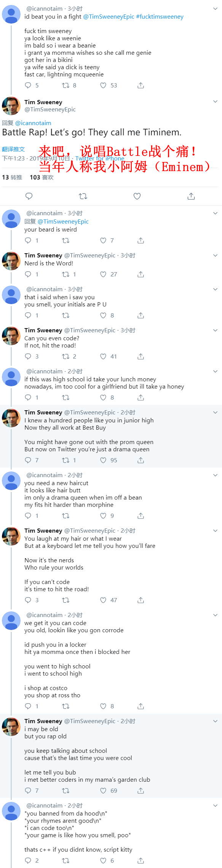The width and height of the screenshot is (222, 868).
Task: Retweet the "you need a new haircut" tweet
Action: [x=65, y=516]
